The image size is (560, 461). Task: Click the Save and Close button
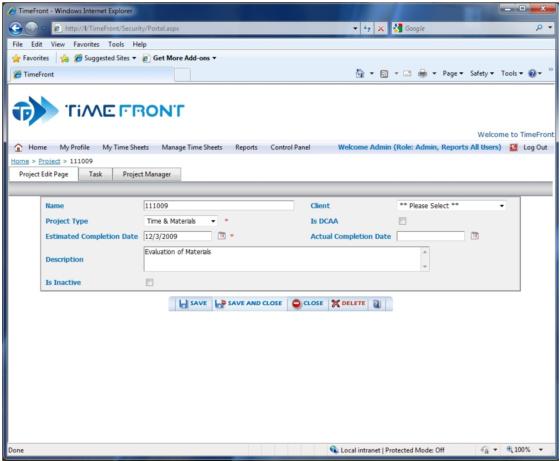pos(249,304)
